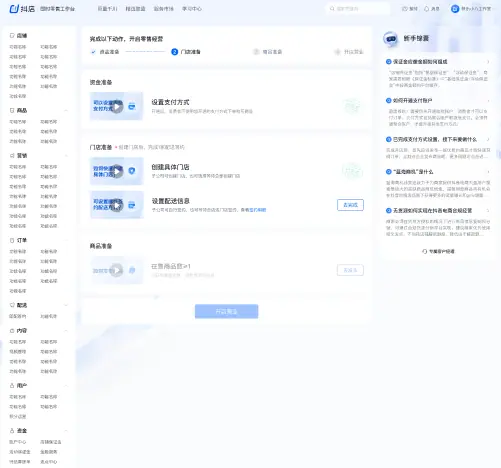This screenshot has width=501, height=468.
Task: Click into the header search field
Action: 358,9
